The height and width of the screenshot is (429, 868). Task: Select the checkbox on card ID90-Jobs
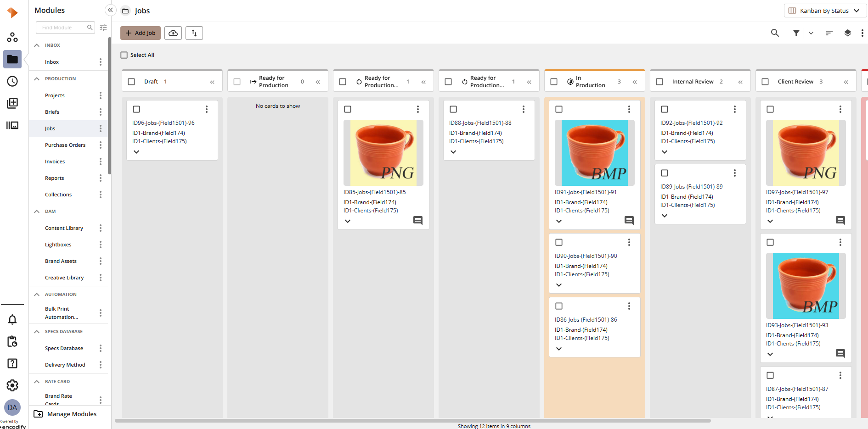(x=559, y=242)
